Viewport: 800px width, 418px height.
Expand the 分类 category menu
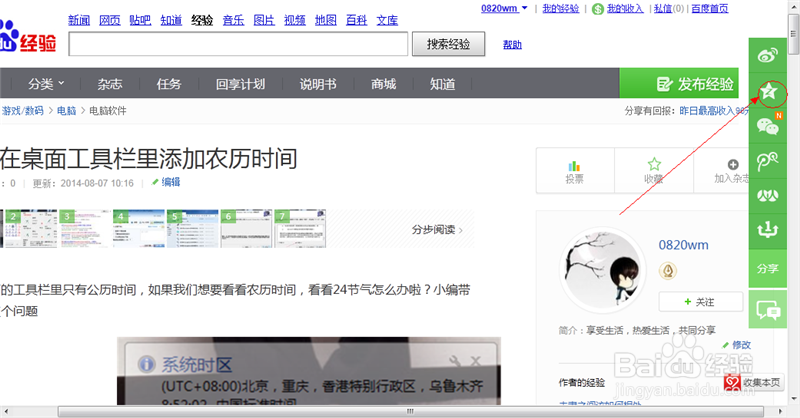coord(46,84)
